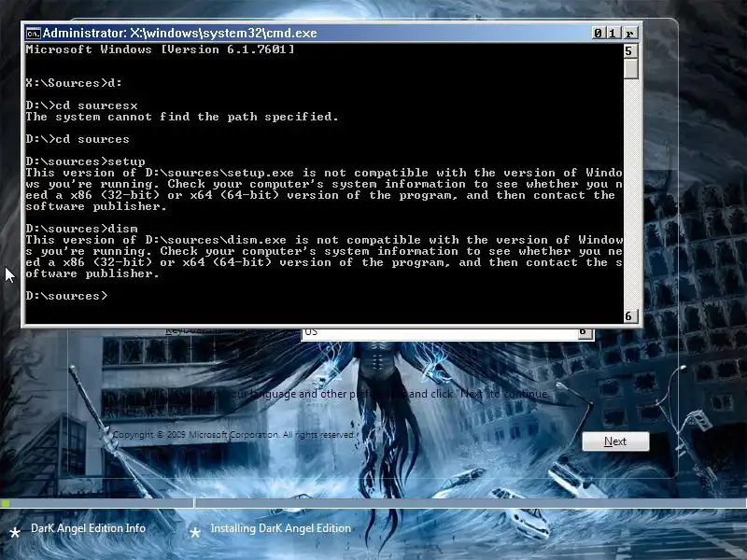Click the scrollbar thumb in cmd window
Screen dimensions: 747x560
point(630,68)
